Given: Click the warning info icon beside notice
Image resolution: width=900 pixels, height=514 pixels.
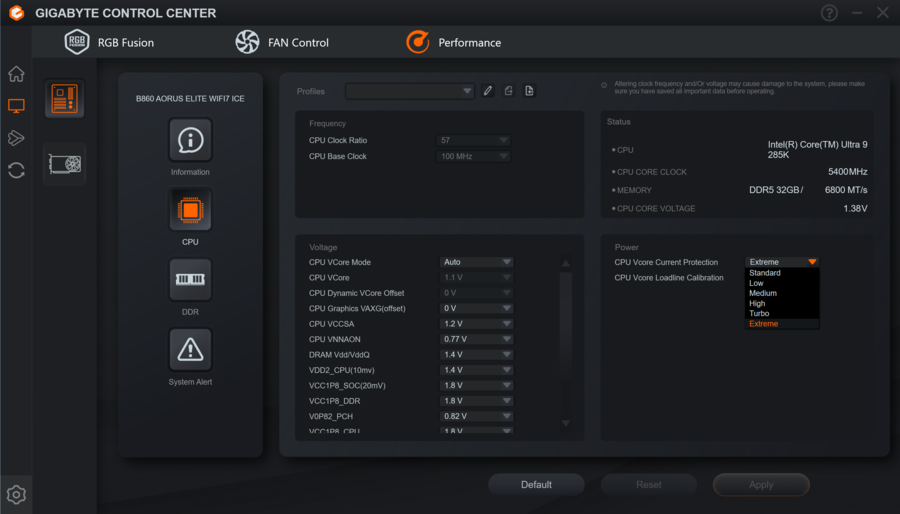Looking at the screenshot, I should coord(604,85).
